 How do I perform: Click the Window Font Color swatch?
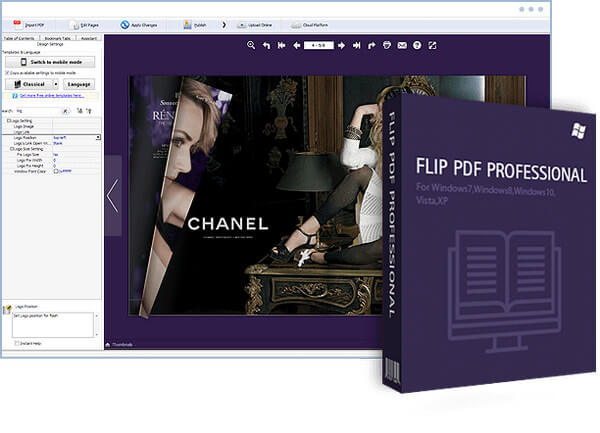(x=56, y=171)
